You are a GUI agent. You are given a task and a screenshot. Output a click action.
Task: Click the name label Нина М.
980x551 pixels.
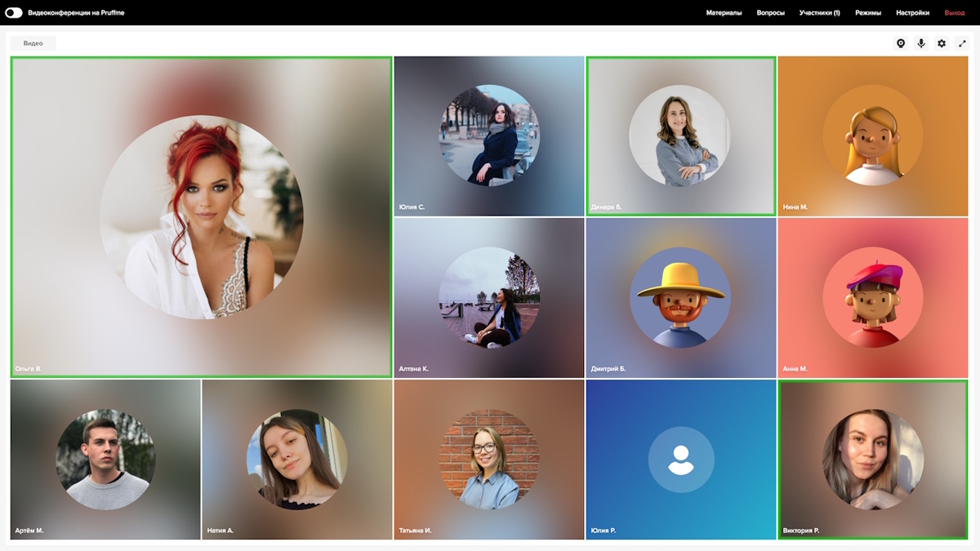795,207
